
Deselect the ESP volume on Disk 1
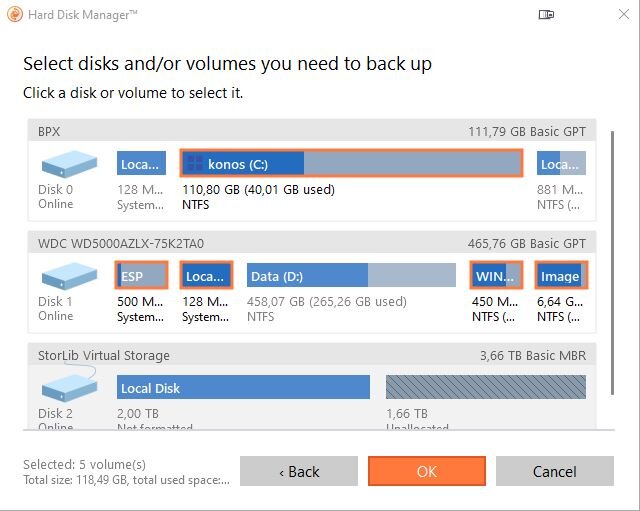[x=141, y=276]
